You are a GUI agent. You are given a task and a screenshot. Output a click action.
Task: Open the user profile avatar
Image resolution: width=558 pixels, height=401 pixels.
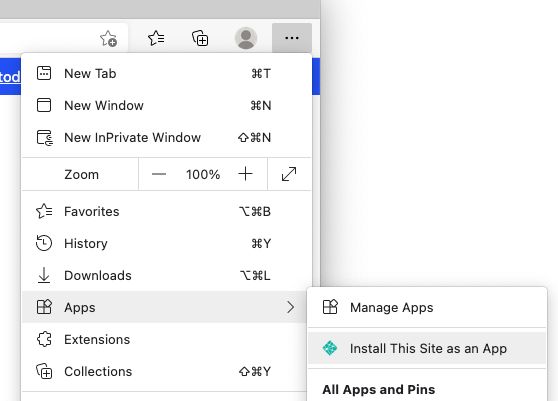tap(246, 38)
